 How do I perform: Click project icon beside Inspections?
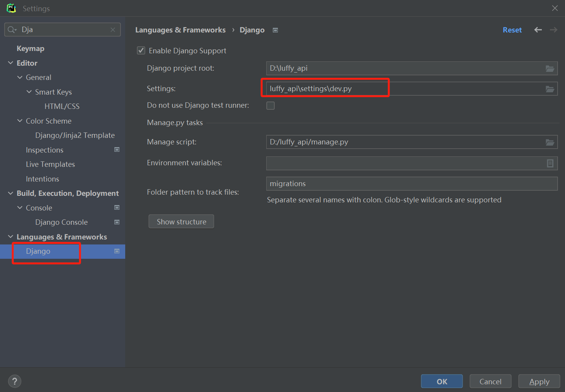point(117,149)
